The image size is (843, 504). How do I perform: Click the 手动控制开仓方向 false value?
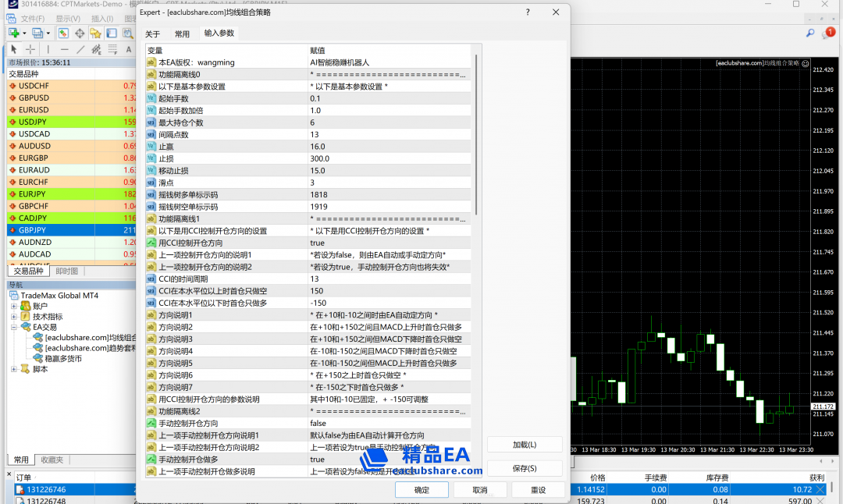pos(318,423)
